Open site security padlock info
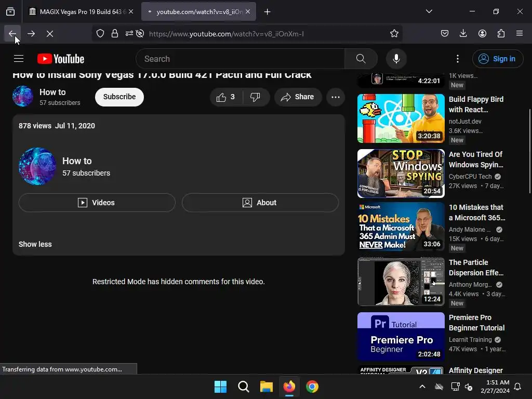Screen dimensions: 532x399 [x=115, y=34]
